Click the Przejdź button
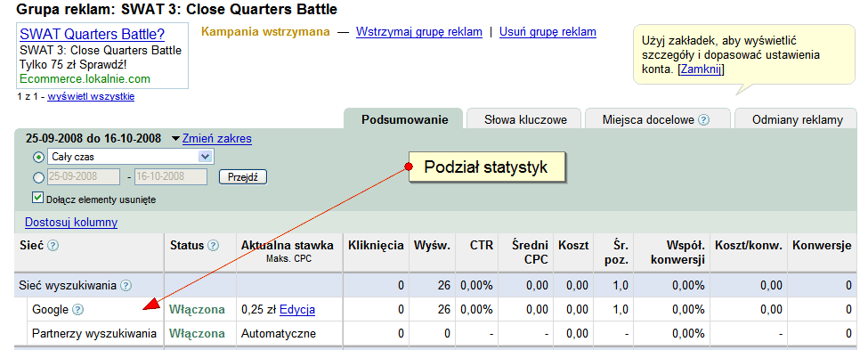 (x=244, y=177)
